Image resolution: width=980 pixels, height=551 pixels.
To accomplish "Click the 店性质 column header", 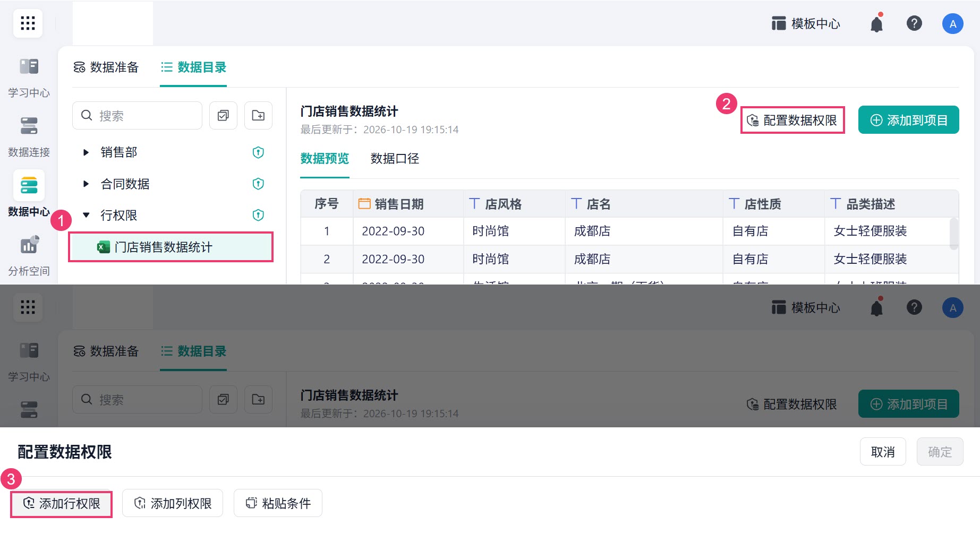I will 773,204.
